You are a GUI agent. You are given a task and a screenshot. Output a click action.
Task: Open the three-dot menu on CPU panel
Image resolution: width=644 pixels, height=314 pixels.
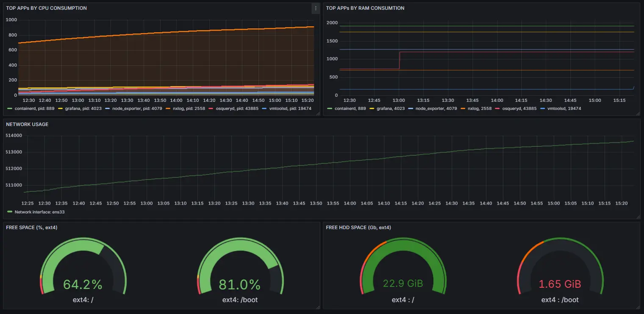point(315,8)
